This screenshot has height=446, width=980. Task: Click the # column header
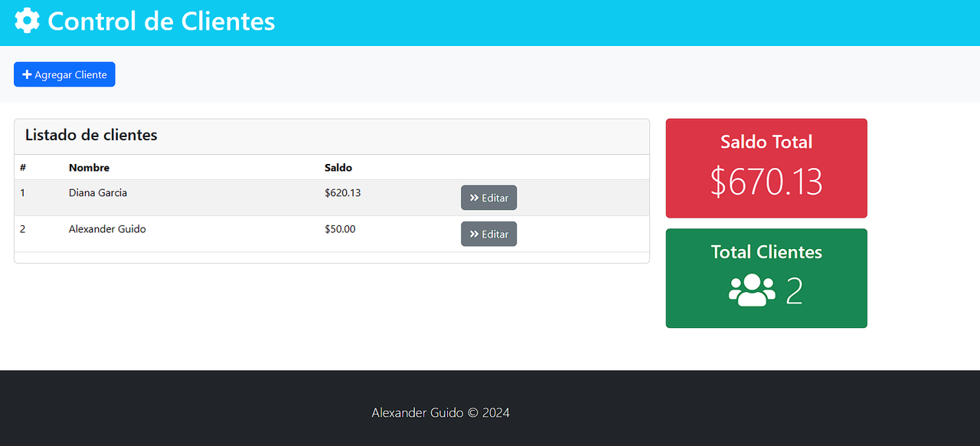click(x=23, y=168)
